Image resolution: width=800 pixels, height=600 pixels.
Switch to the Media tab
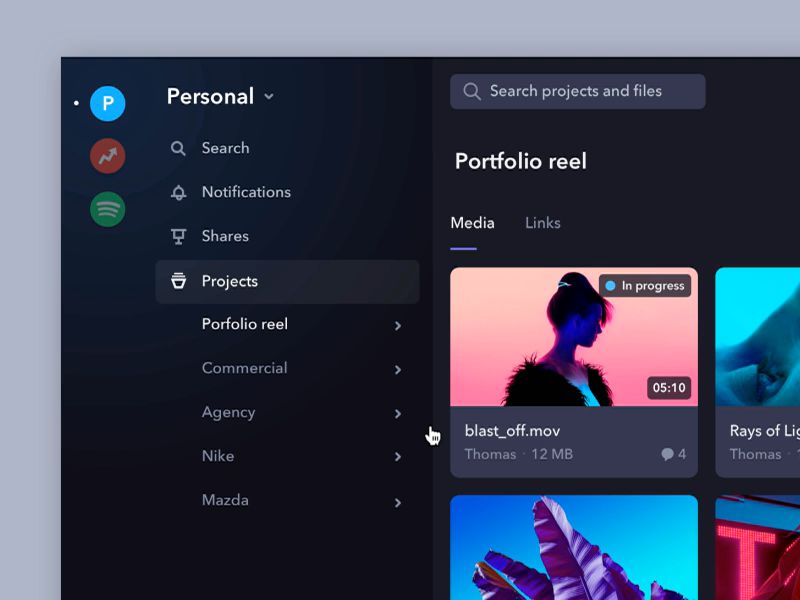click(x=472, y=223)
